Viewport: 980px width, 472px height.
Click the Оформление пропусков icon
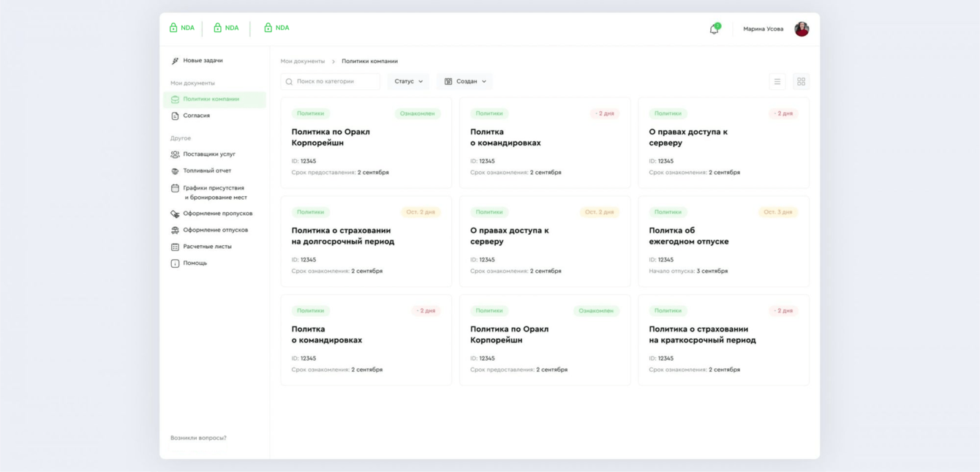[x=175, y=214]
